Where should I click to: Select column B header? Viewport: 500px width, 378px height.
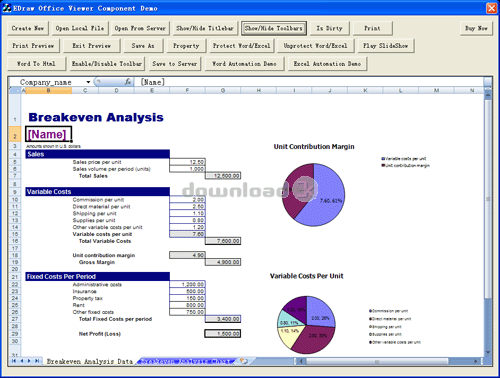point(49,90)
